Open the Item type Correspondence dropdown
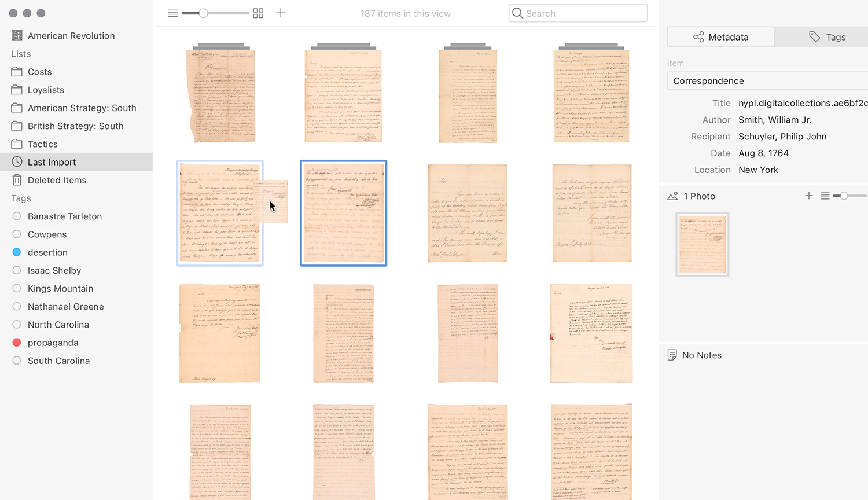 pyautogui.click(x=767, y=81)
